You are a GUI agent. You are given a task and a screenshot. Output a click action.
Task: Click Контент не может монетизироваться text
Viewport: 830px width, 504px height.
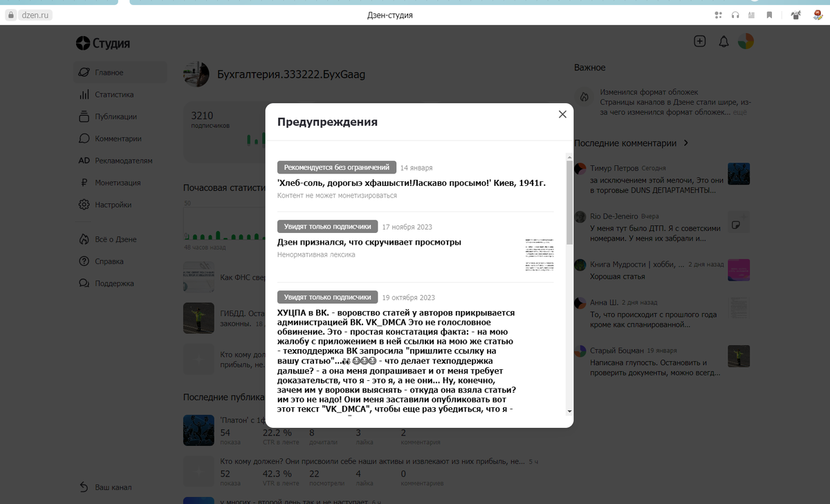tap(337, 196)
